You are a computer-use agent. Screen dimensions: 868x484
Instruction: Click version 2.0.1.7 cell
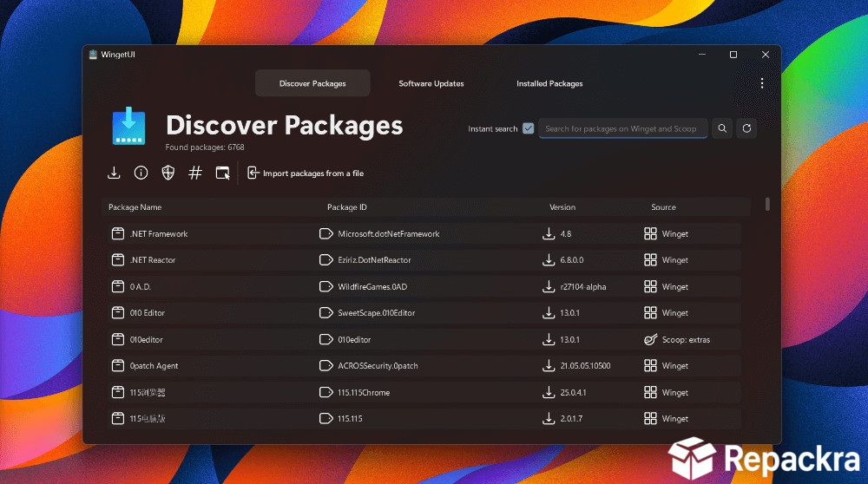(571, 419)
